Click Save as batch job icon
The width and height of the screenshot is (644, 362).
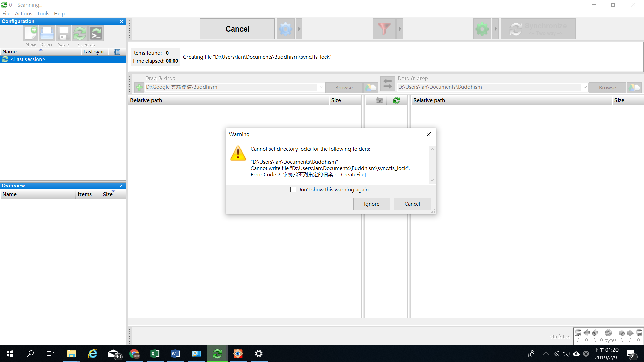point(96,34)
